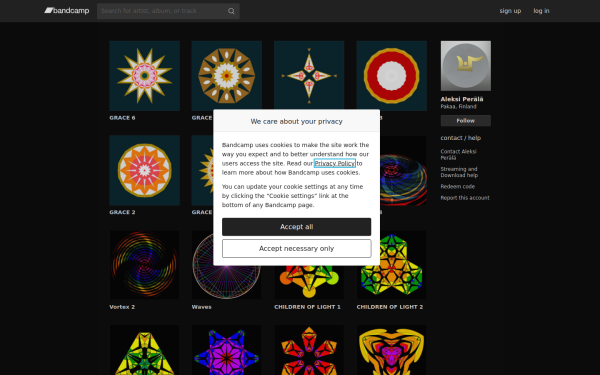The height and width of the screenshot is (375, 600).
Task: Open the purple and blue star album cover
Action: [x=227, y=350]
